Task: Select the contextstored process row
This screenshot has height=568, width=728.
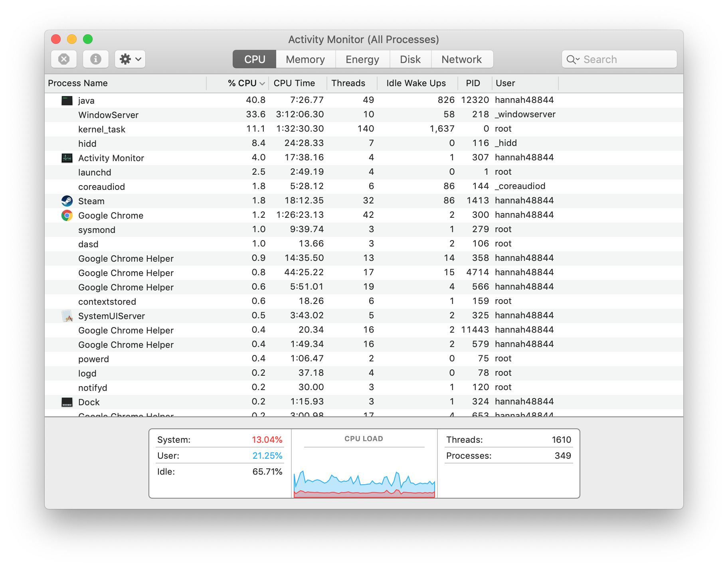Action: click(x=364, y=302)
